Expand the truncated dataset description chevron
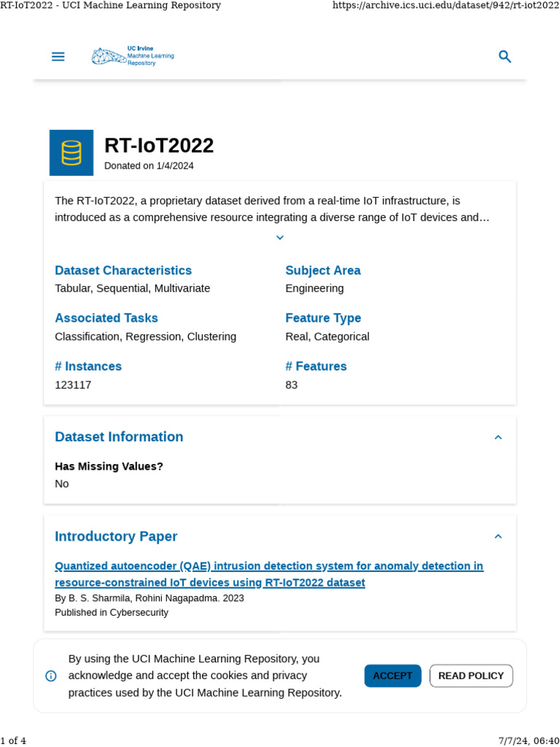 click(280, 238)
